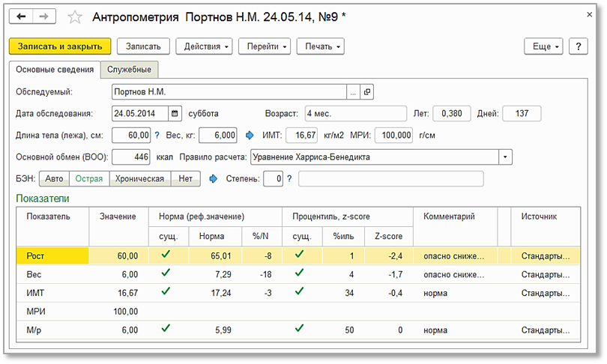Toggle норма check mark in Рост row
Viewport: 607px width, 364px height.
[166, 255]
